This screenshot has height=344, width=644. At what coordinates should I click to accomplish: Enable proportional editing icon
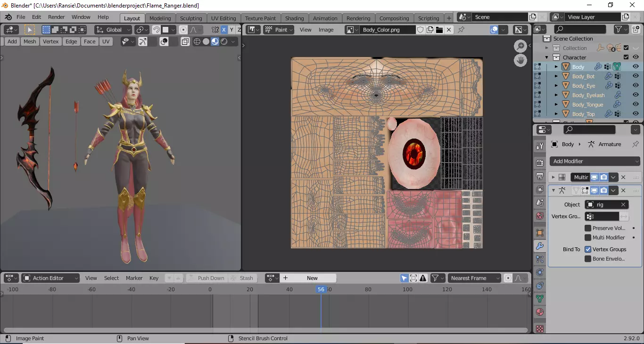[x=183, y=30]
